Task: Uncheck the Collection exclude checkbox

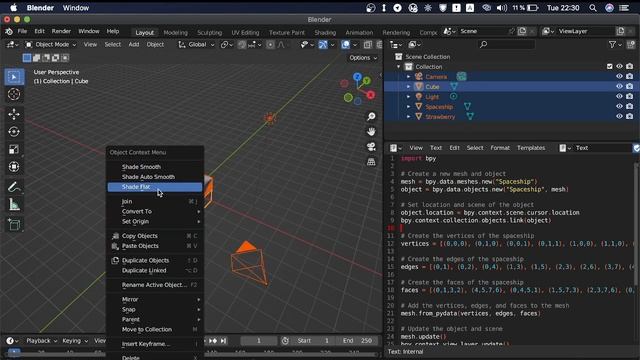Action: pos(609,66)
